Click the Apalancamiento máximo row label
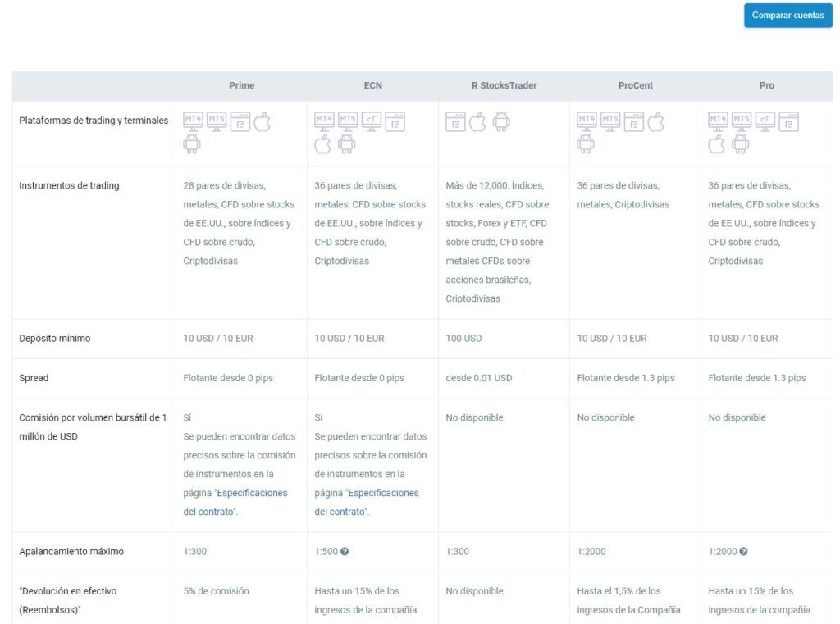 [x=71, y=552]
